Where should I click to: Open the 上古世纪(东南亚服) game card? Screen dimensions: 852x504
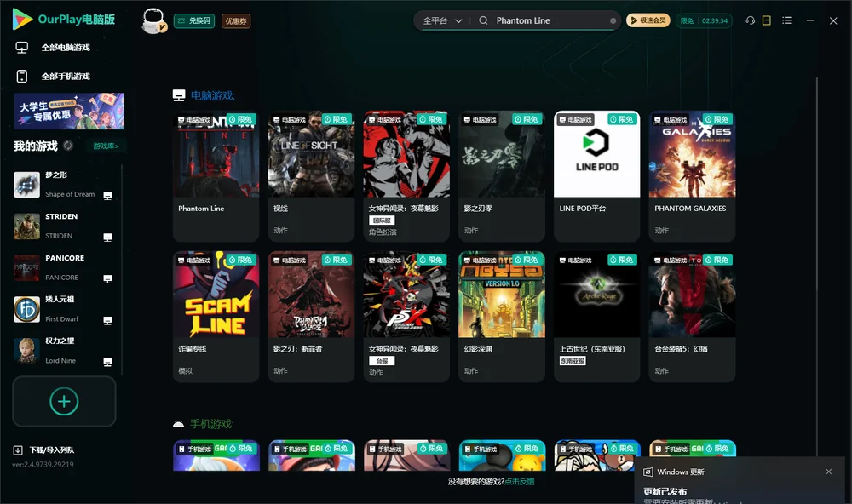596,317
